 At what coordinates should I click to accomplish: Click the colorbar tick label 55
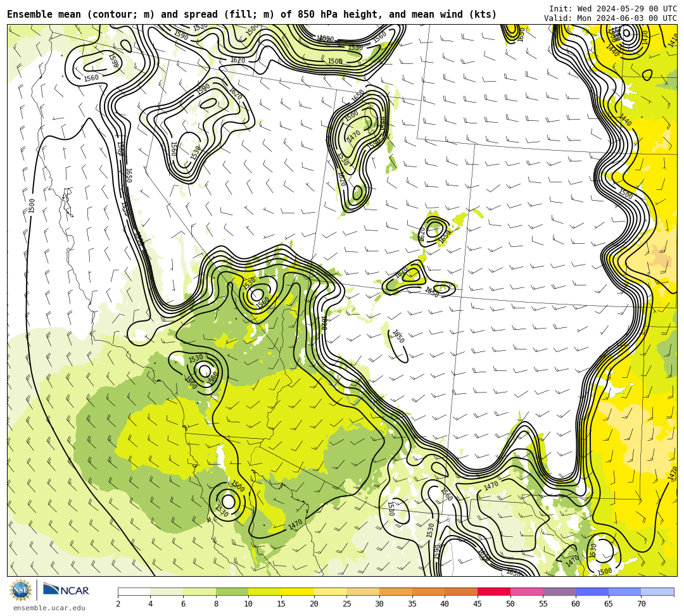[543, 604]
